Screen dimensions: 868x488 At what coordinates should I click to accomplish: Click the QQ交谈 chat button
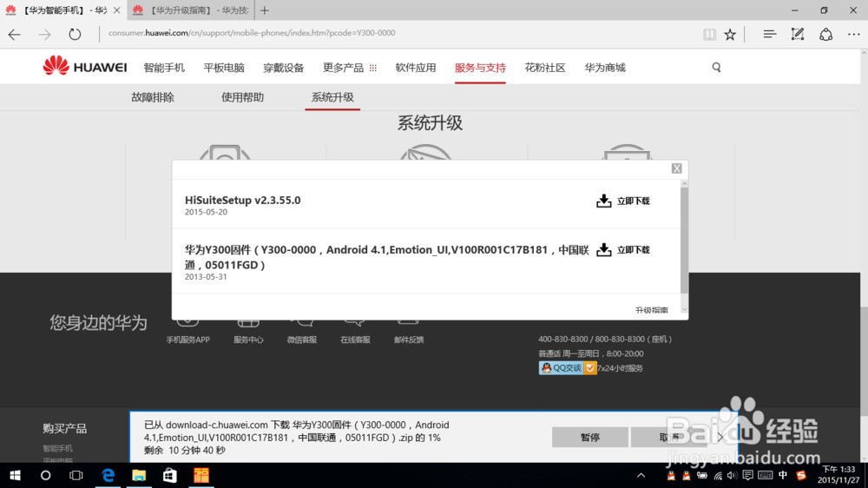tap(568, 368)
